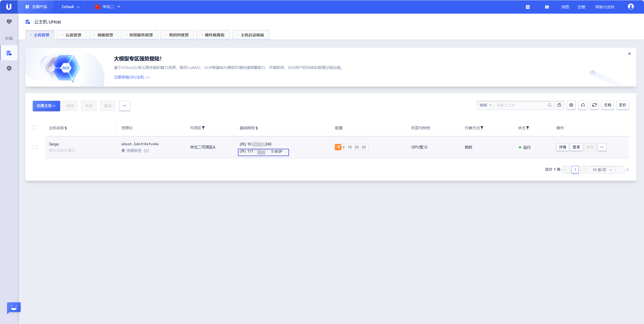Open the 全部产品 menu
The height and width of the screenshot is (324, 644).
coord(36,7)
